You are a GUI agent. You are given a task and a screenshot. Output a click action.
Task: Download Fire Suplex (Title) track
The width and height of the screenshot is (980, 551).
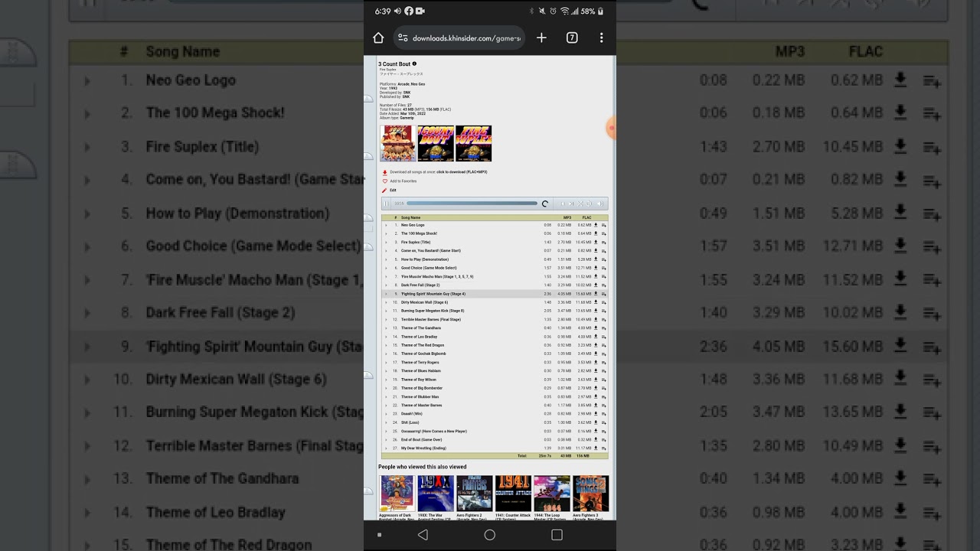coord(596,242)
